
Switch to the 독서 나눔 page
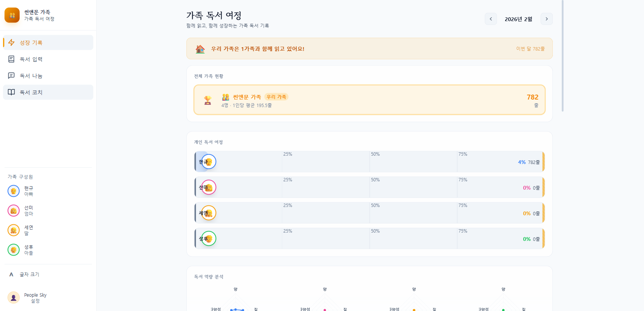tap(31, 76)
